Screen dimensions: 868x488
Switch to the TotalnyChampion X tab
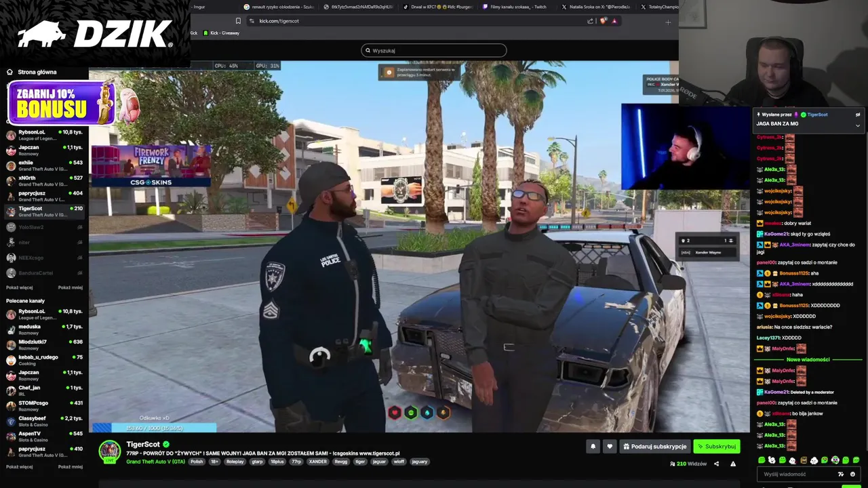tap(658, 7)
